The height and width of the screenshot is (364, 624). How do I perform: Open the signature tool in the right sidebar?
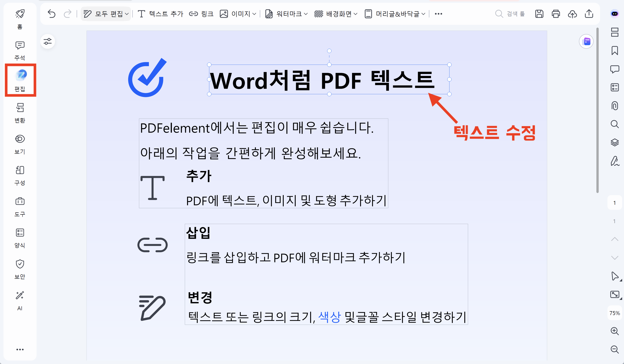615,161
